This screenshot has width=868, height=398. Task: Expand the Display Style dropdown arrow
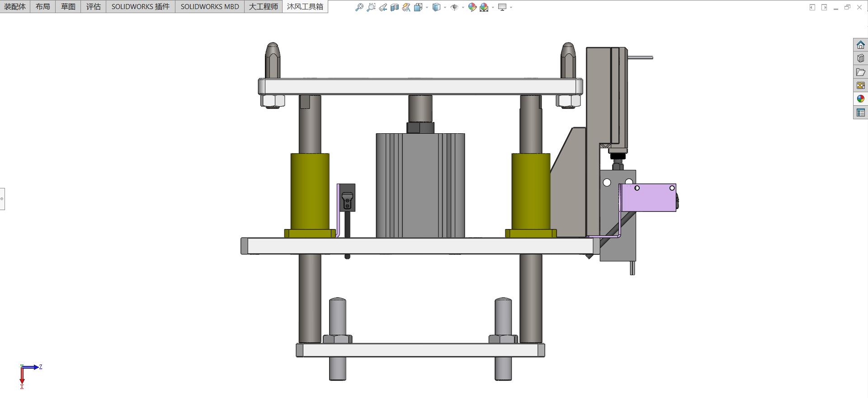(445, 7)
